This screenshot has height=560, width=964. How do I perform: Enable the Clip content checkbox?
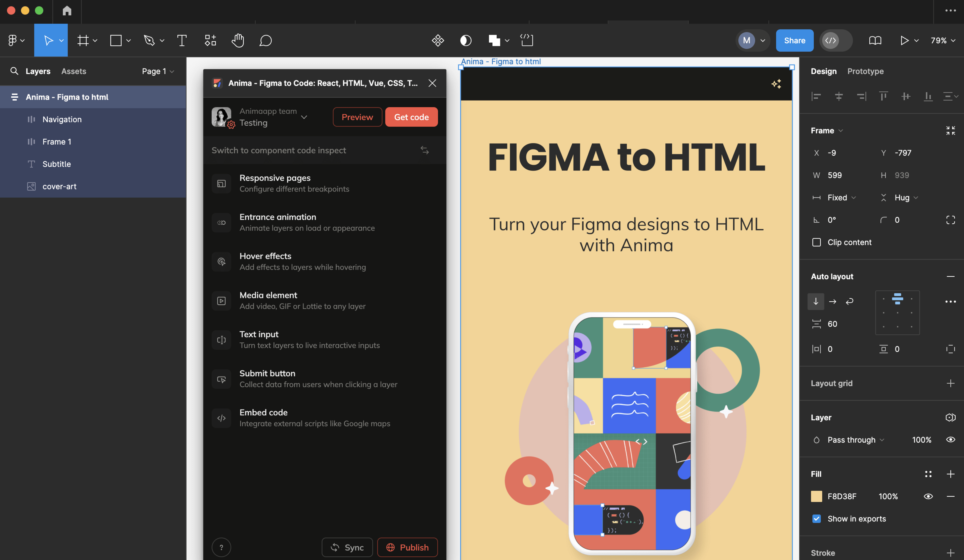click(x=817, y=242)
